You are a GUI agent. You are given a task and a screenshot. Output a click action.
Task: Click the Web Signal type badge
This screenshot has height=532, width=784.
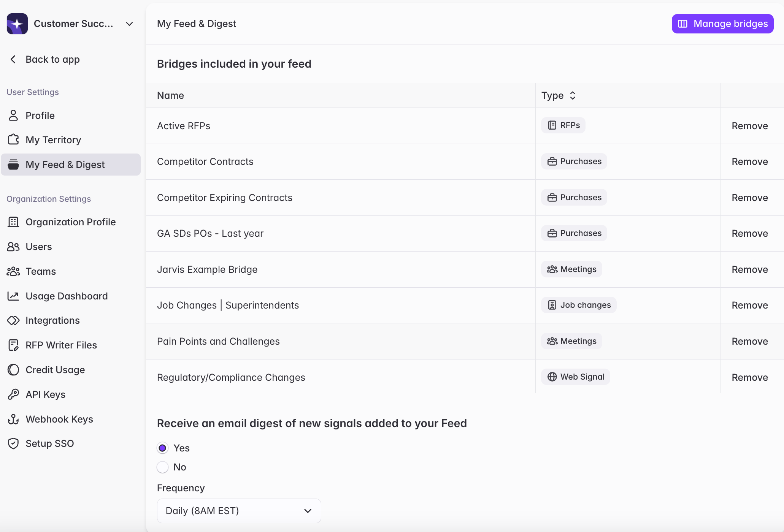pyautogui.click(x=576, y=377)
